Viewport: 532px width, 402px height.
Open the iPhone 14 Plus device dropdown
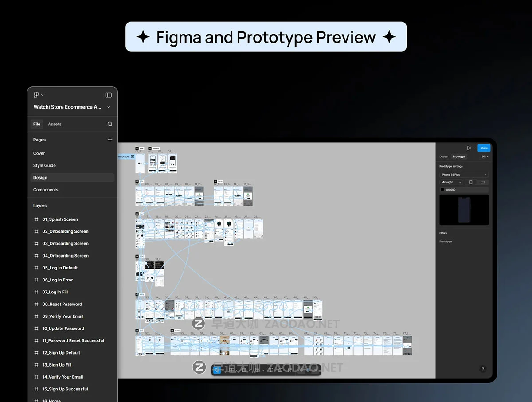click(x=464, y=175)
